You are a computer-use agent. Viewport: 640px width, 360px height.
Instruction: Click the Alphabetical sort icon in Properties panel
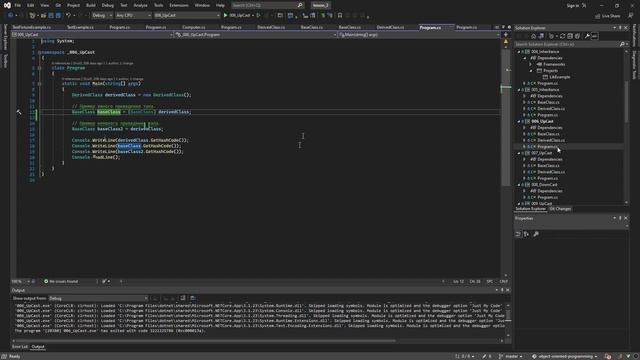(527, 234)
